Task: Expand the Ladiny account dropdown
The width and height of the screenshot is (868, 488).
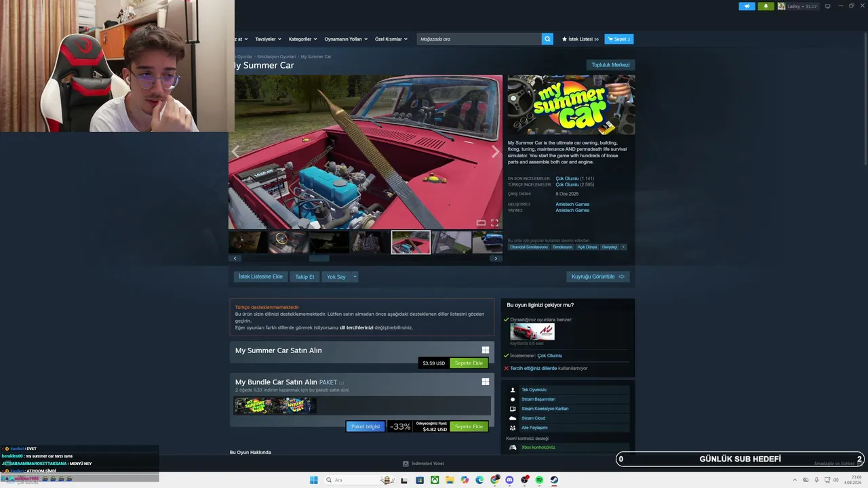Action: (804, 6)
